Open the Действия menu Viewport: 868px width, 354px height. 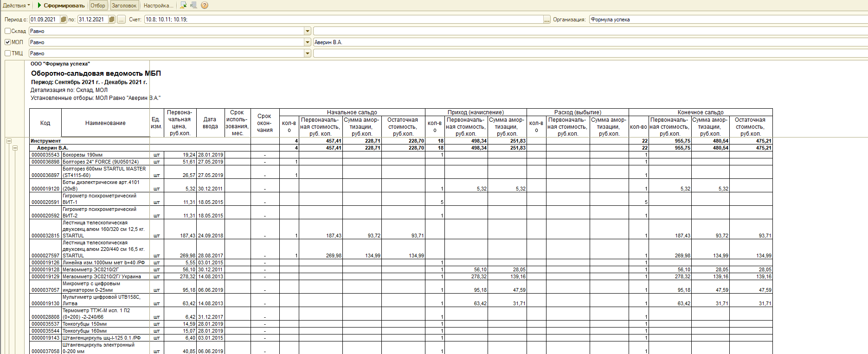[16, 6]
